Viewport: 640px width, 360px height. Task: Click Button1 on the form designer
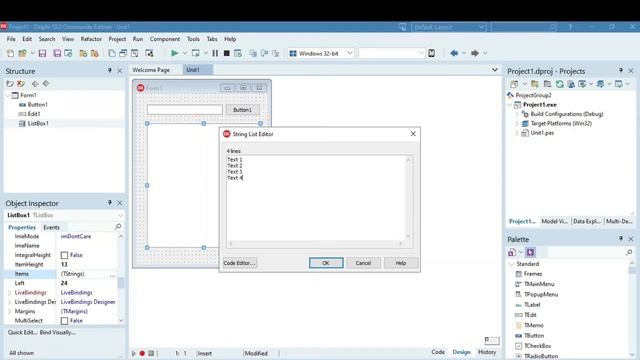pyautogui.click(x=242, y=110)
